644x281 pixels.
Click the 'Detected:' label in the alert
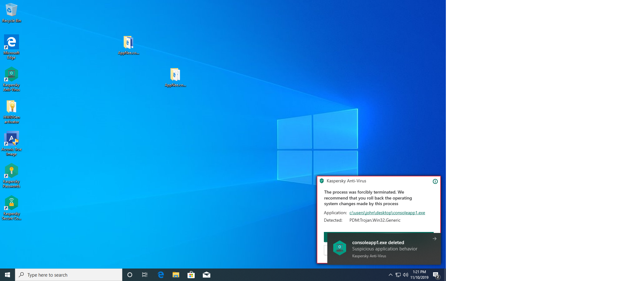click(x=333, y=220)
